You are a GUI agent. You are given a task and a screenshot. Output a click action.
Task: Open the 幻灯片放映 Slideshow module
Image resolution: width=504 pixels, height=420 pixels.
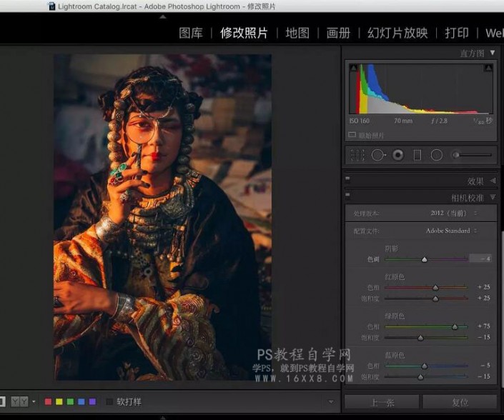click(x=397, y=33)
